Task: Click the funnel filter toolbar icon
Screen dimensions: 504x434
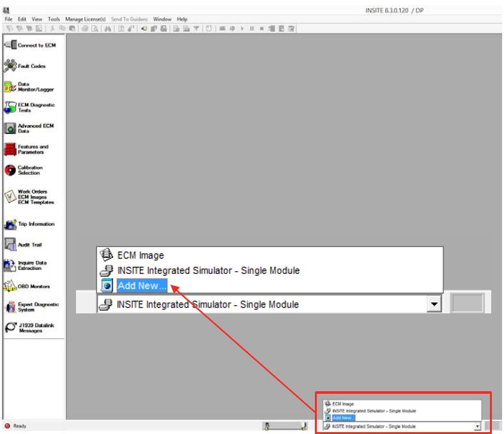Action: 196,29
